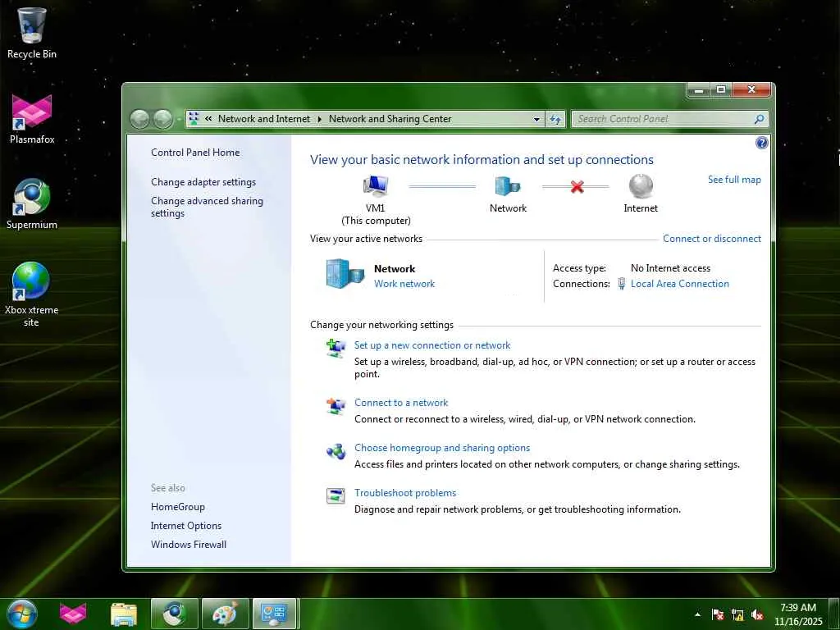
Task: Launch Plasmafox from the desktop shortcut
Action: pyautogui.click(x=32, y=119)
